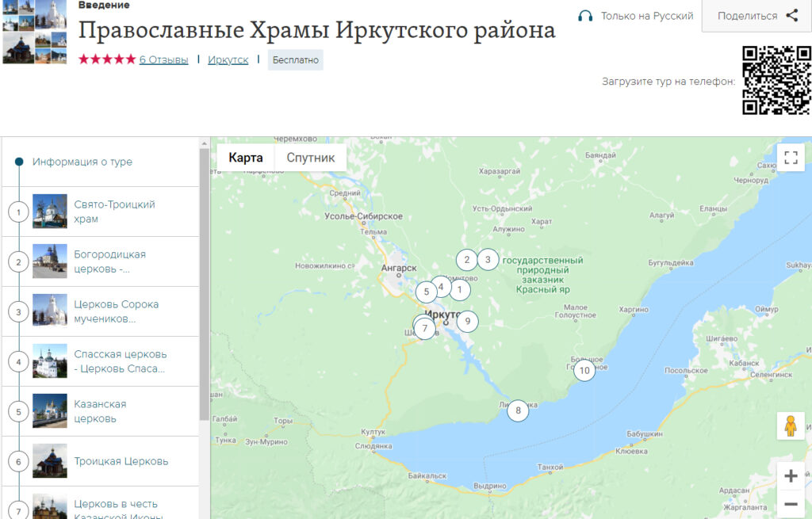
Task: Open map marker number 9
Action: [468, 321]
